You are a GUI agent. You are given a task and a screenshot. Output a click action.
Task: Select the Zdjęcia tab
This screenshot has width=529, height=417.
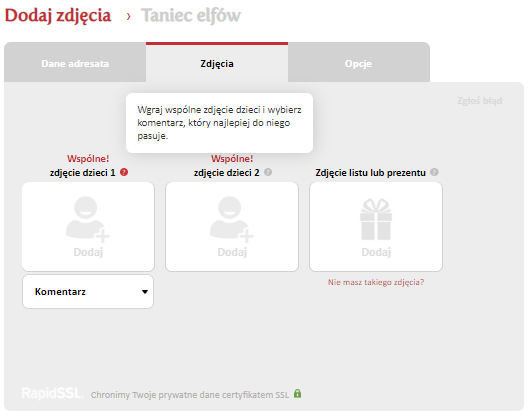217,63
